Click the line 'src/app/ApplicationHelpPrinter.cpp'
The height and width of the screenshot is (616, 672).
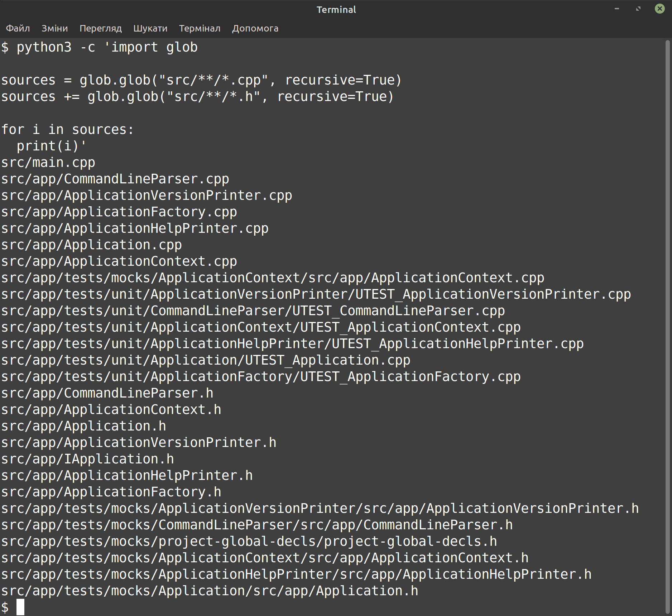[135, 228]
